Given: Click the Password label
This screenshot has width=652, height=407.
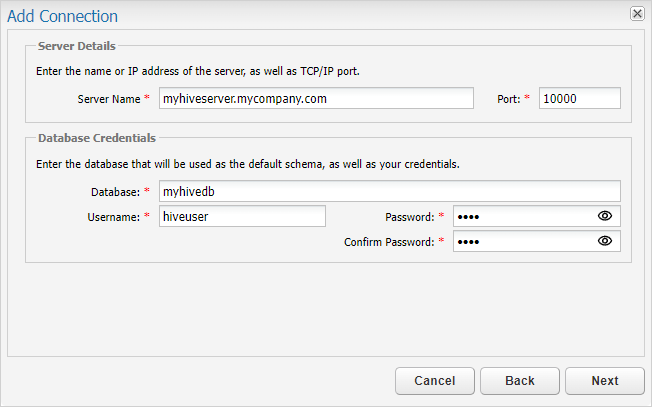Looking at the screenshot, I should click(x=410, y=217).
